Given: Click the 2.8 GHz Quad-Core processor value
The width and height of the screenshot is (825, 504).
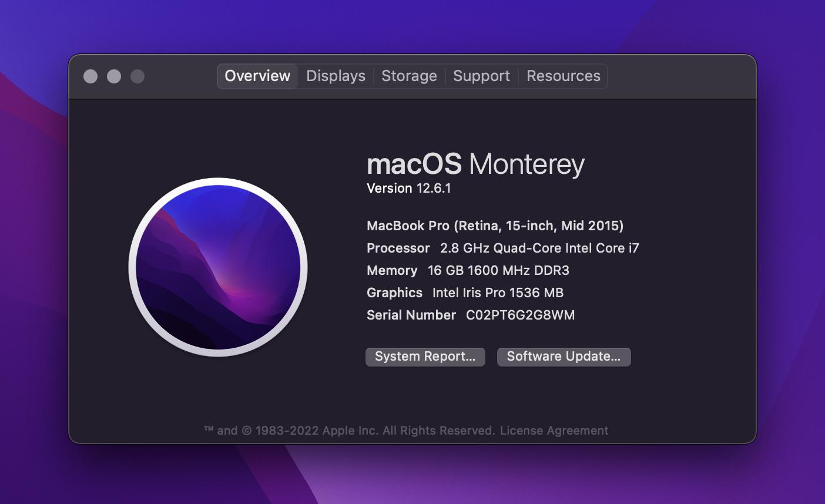Looking at the screenshot, I should 539,248.
